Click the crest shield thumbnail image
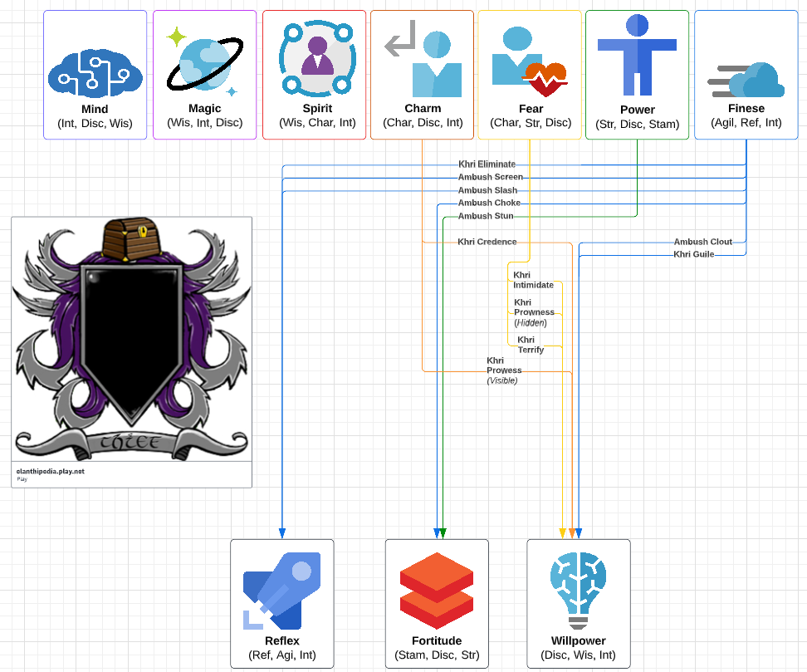This screenshot has width=807, height=672. coord(132,339)
